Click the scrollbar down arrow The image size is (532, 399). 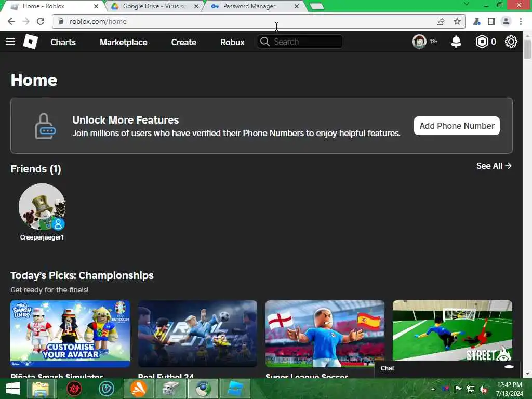[527, 374]
